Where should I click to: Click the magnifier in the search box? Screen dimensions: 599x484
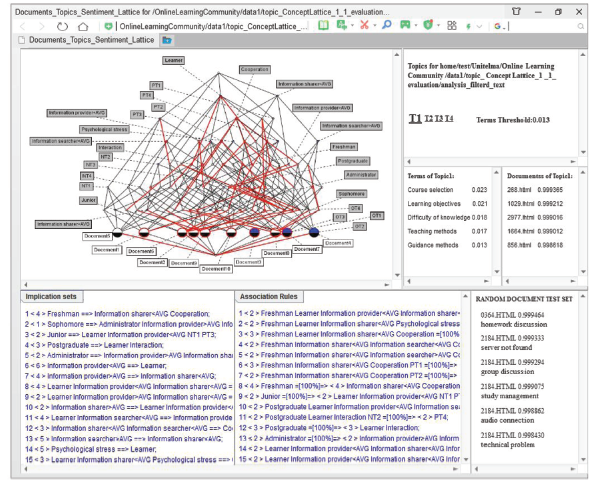(580, 26)
